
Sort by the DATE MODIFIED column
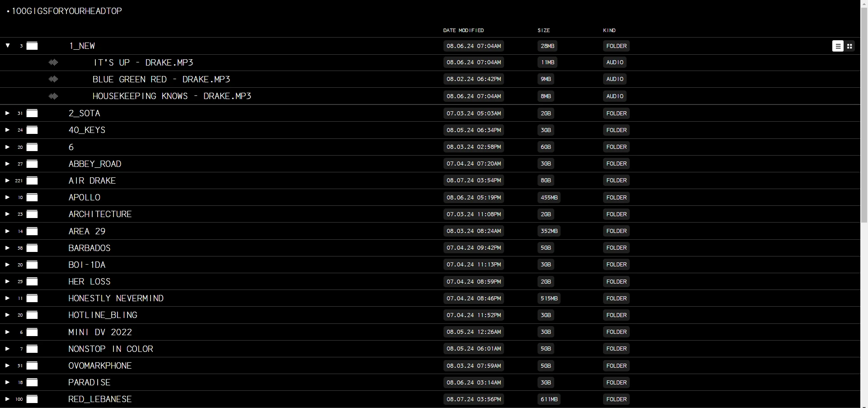coord(463,30)
